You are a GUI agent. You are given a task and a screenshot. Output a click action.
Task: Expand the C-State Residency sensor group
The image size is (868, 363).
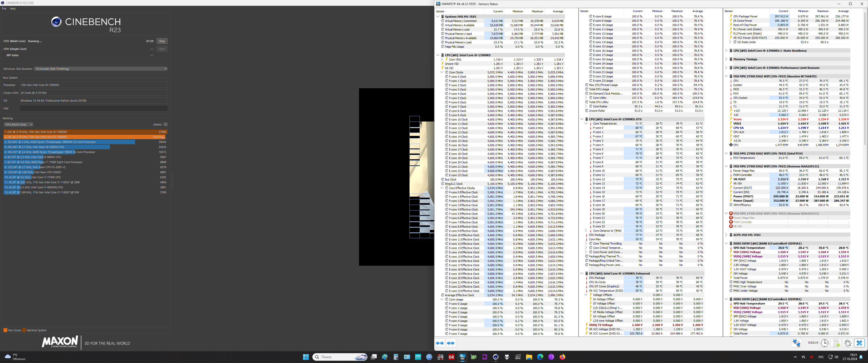(x=726, y=51)
